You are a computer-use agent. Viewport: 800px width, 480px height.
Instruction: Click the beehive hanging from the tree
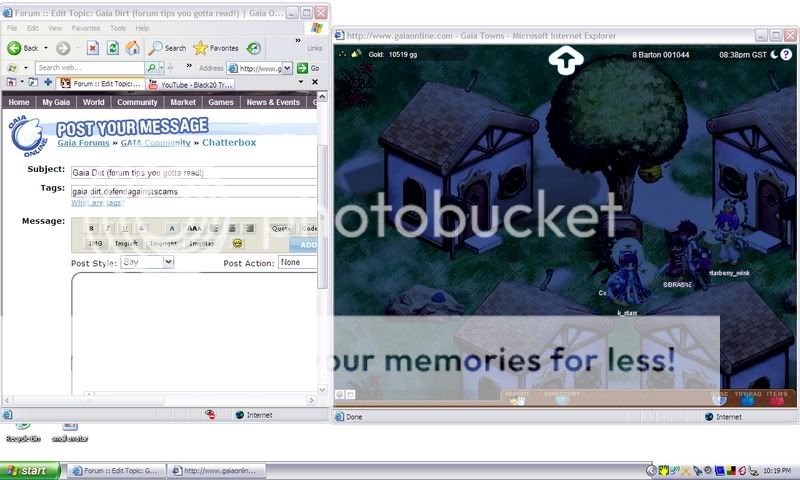650,172
